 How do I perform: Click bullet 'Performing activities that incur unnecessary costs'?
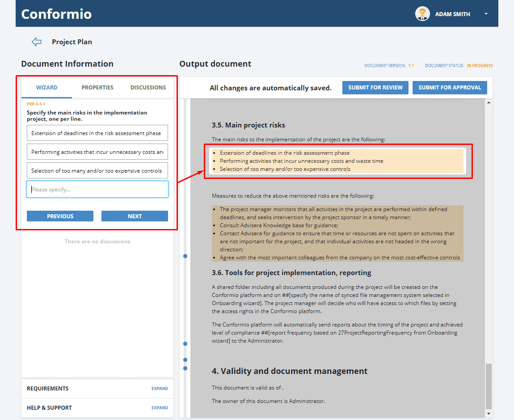coord(301,161)
